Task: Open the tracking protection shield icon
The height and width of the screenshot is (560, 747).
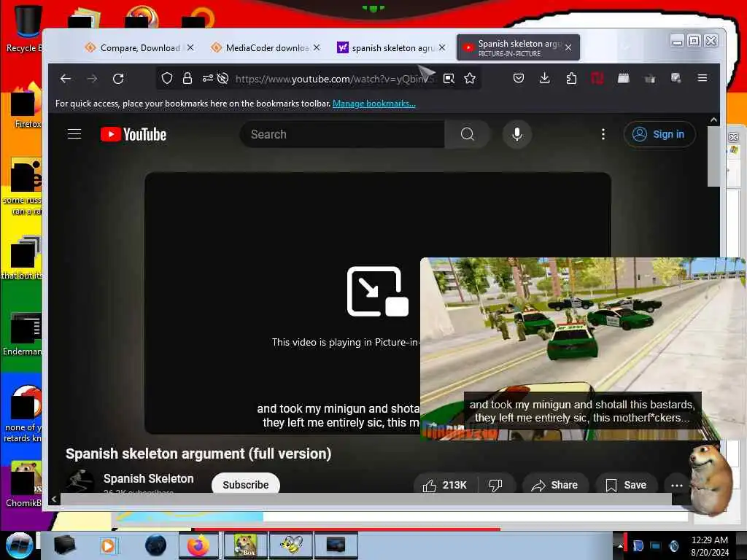Action: 167,78
